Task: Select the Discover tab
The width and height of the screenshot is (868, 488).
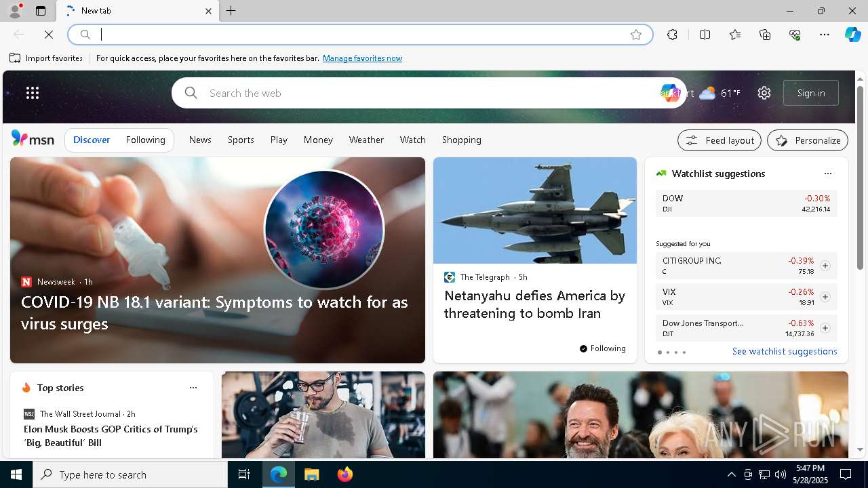Action: tap(92, 140)
